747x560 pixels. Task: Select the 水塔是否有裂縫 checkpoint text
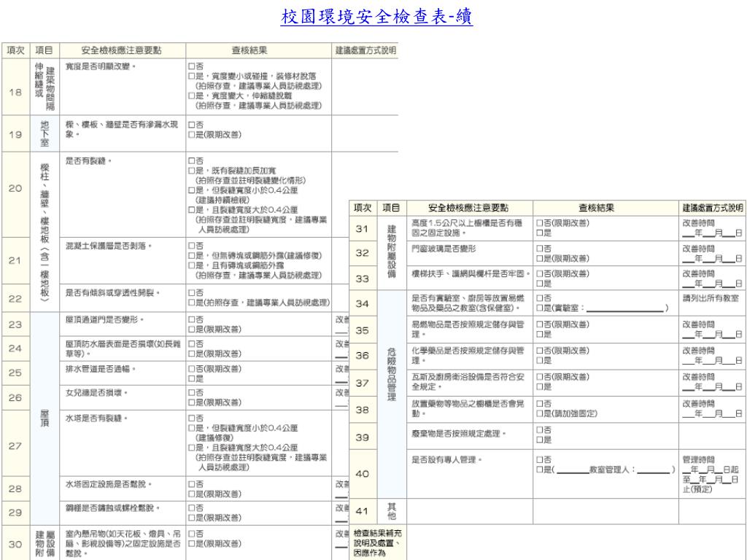click(x=97, y=418)
